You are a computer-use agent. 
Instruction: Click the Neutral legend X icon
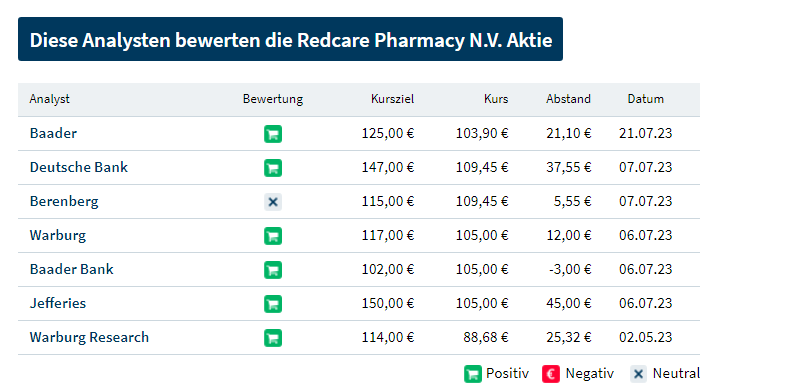tap(638, 374)
